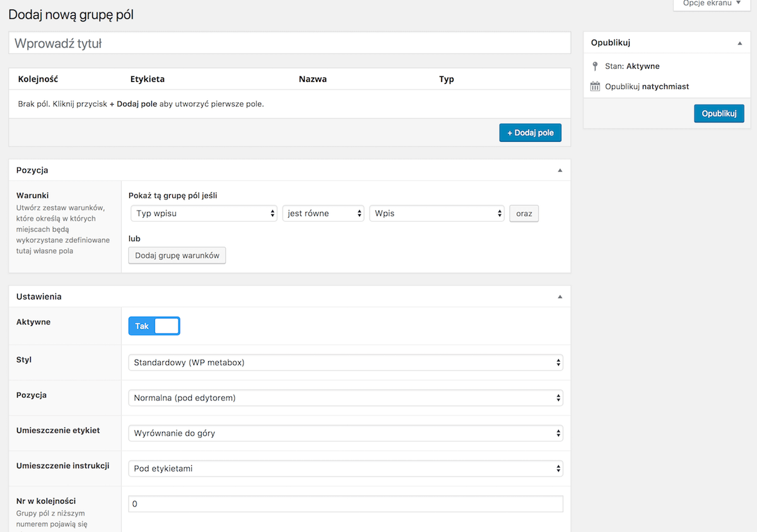Image resolution: width=757 pixels, height=532 pixels.
Task: Click Dodaj grupę warunków button
Action: click(177, 255)
